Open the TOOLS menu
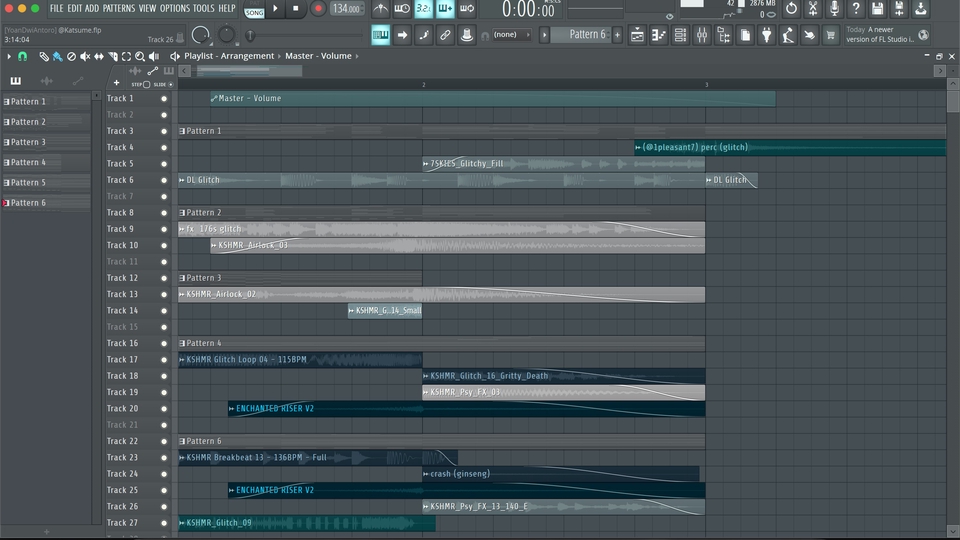The height and width of the screenshot is (540, 960). [204, 9]
